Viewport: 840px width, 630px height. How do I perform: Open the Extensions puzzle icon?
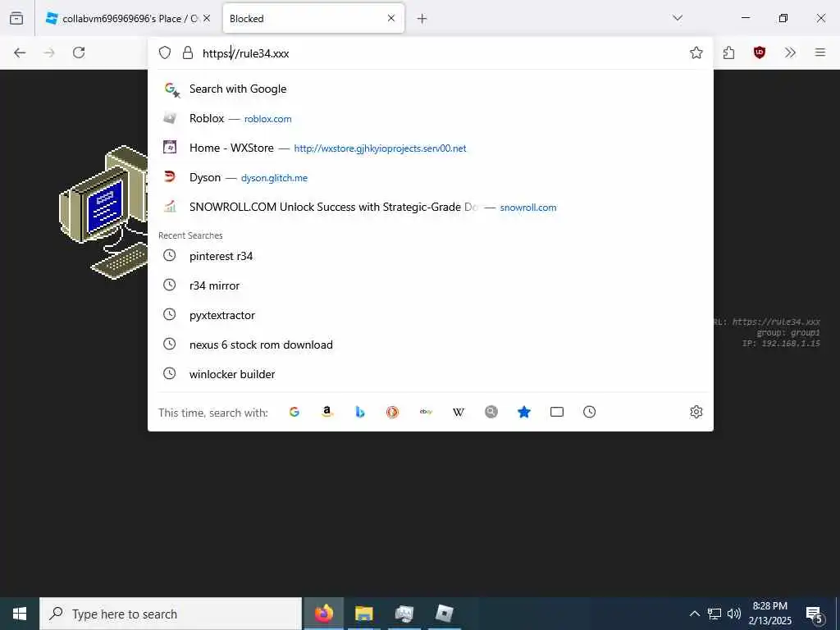pyautogui.click(x=728, y=52)
